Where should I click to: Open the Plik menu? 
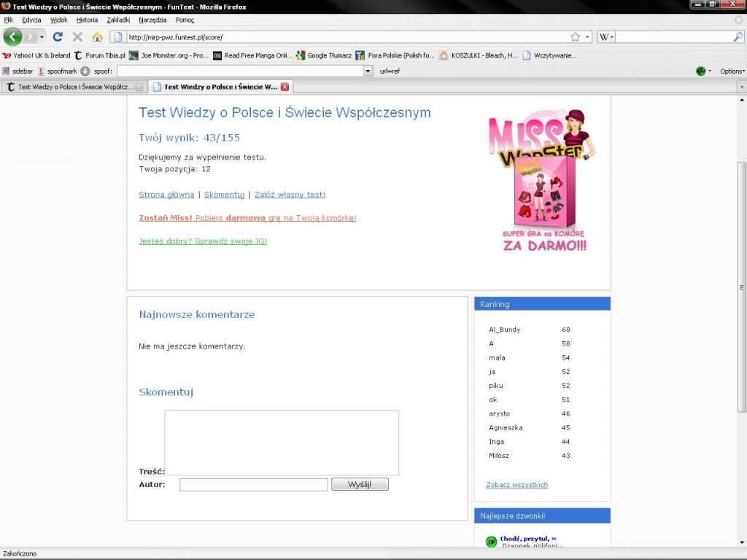pyautogui.click(x=9, y=20)
